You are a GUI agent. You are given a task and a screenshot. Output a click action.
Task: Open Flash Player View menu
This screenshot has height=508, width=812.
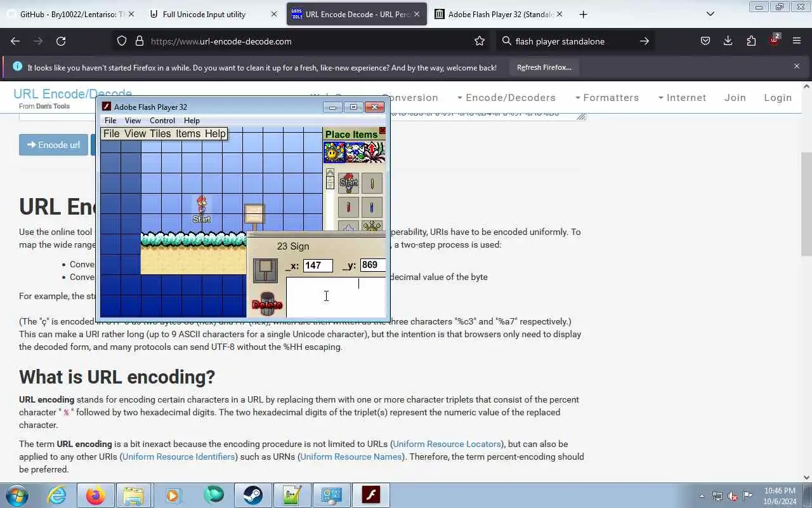point(133,121)
